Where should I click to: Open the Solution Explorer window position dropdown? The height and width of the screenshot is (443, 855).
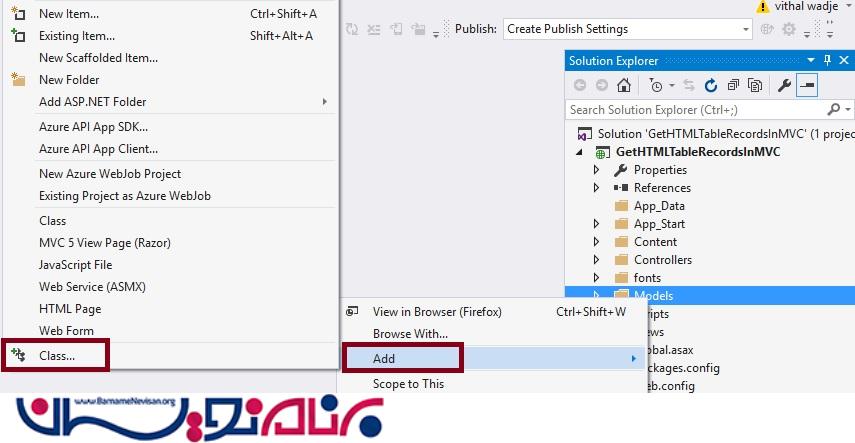(x=811, y=60)
